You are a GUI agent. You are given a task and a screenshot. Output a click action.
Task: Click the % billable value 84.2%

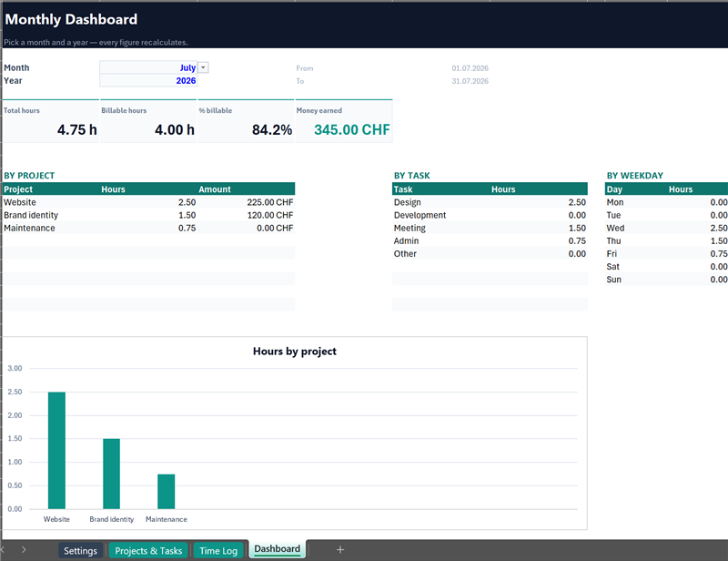tap(272, 129)
